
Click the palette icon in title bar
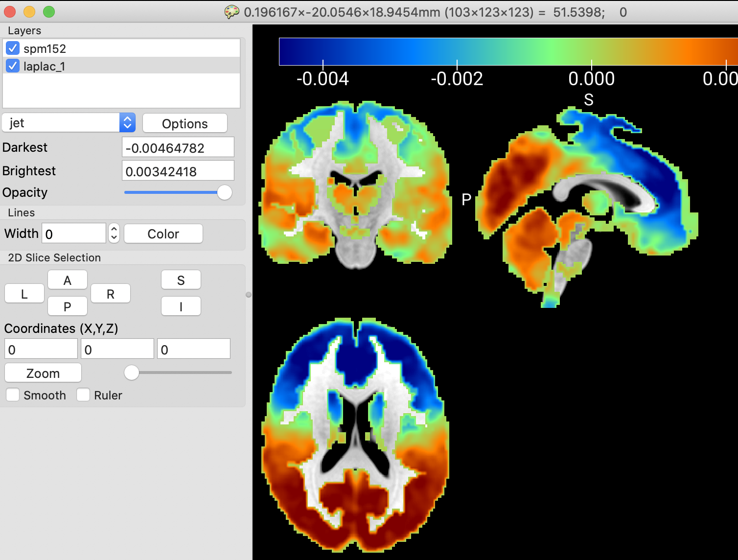coord(231,12)
